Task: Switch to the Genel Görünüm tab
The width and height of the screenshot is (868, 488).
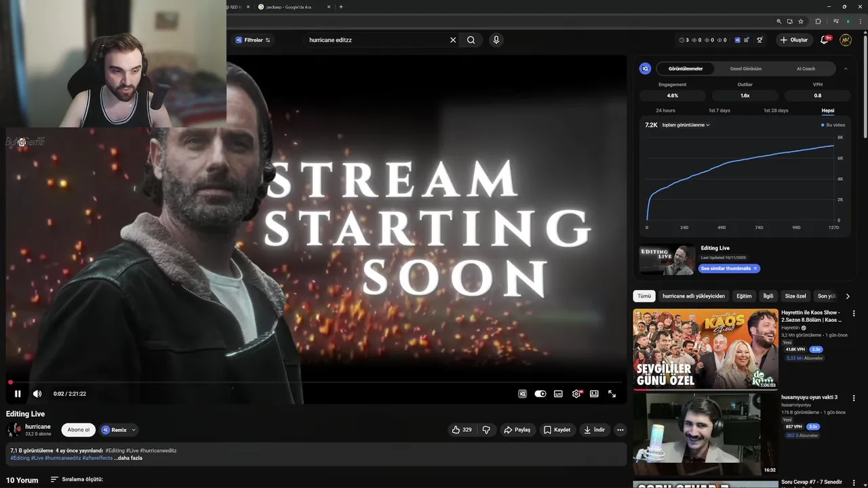Action: point(746,68)
